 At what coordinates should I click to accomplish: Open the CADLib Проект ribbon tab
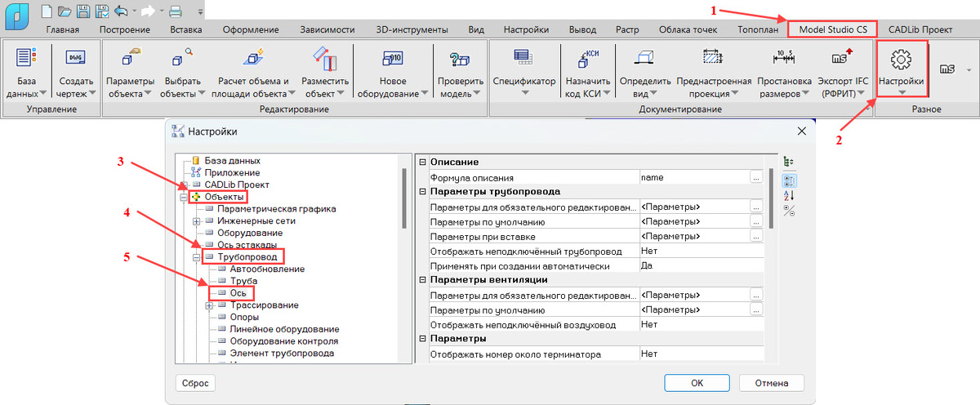(x=920, y=29)
